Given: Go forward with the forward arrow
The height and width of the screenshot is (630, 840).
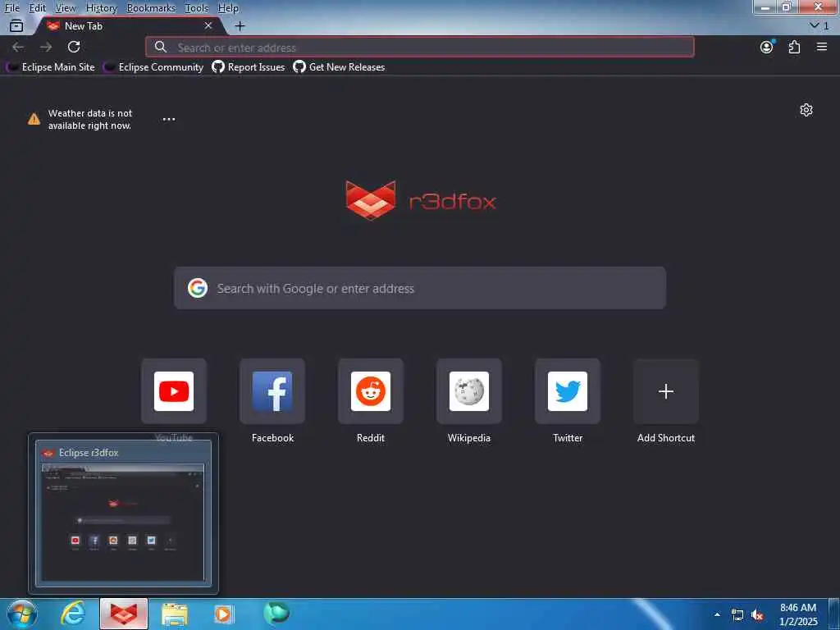Looking at the screenshot, I should (46, 47).
